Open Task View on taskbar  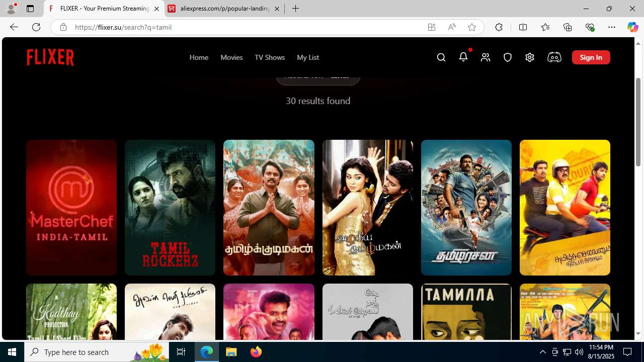coord(181,352)
